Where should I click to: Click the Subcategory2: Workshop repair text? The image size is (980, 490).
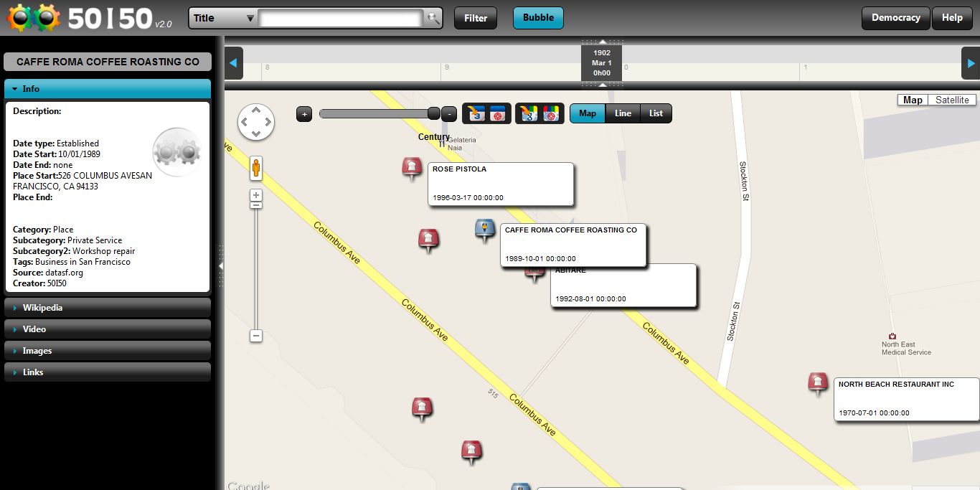(74, 251)
